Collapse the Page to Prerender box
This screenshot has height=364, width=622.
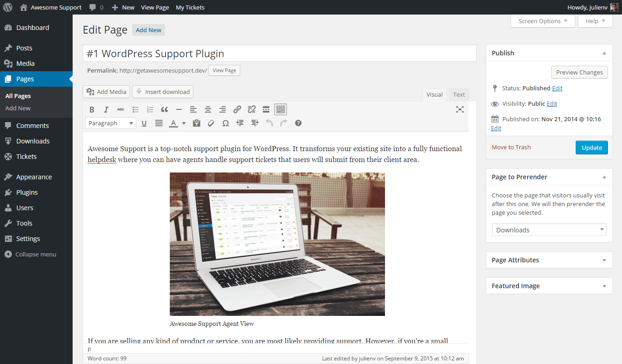pos(604,177)
